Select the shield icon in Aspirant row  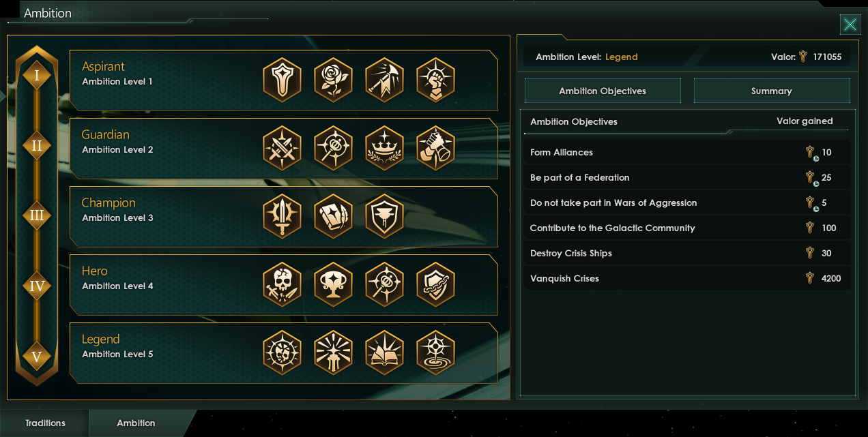click(x=282, y=80)
